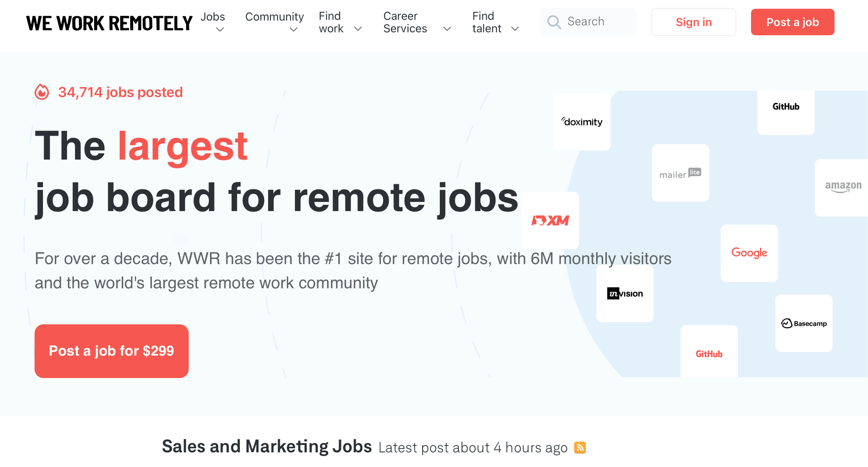Click Post a job for $299
Viewport: 868px width, 467px height.
[112, 351]
